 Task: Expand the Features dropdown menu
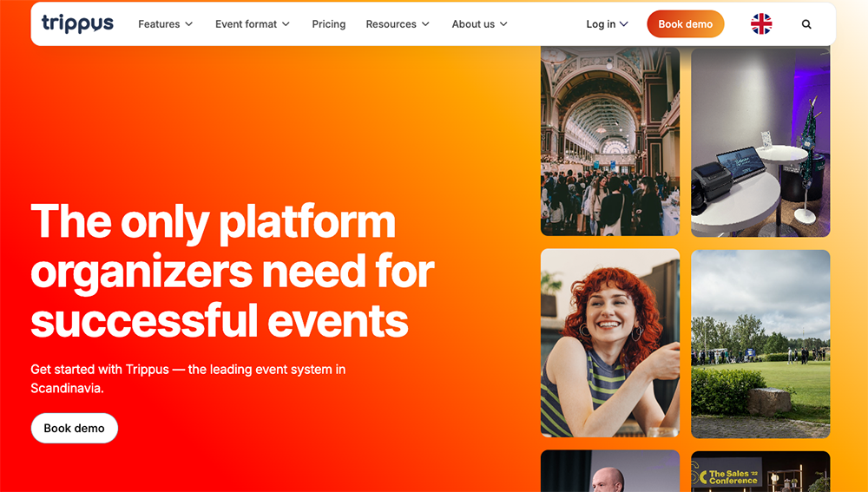tap(165, 24)
